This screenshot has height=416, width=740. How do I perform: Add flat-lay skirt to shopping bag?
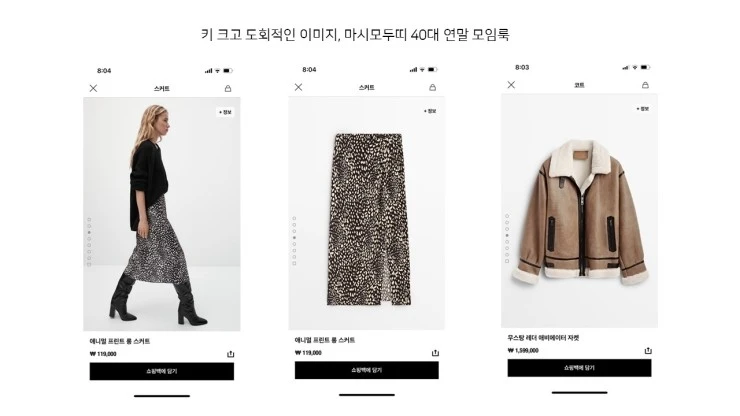tap(367, 370)
